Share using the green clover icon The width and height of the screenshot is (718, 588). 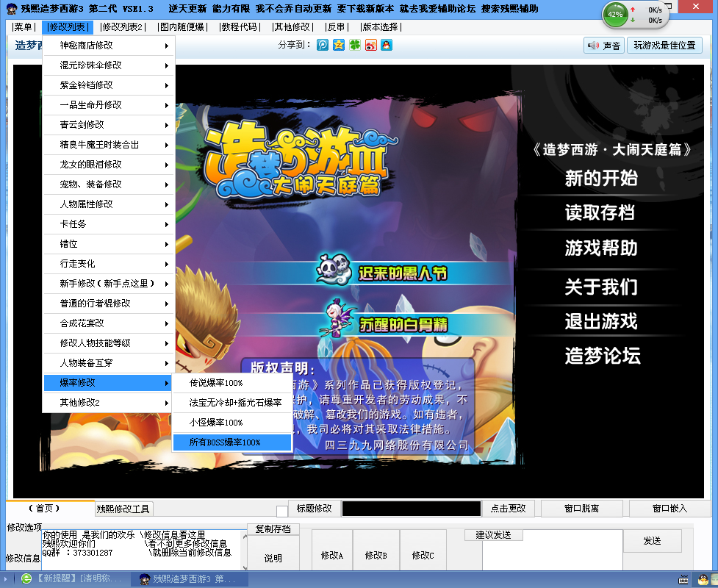[354, 45]
